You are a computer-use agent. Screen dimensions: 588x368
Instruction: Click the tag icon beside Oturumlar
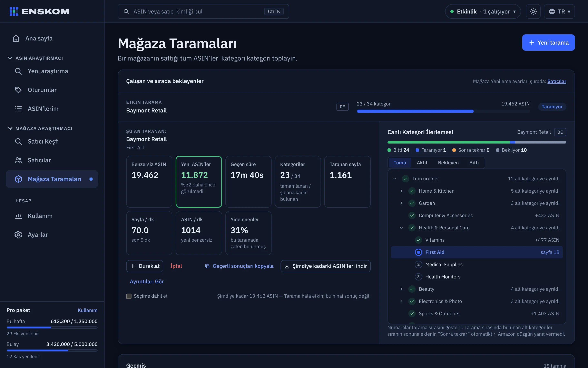(18, 90)
